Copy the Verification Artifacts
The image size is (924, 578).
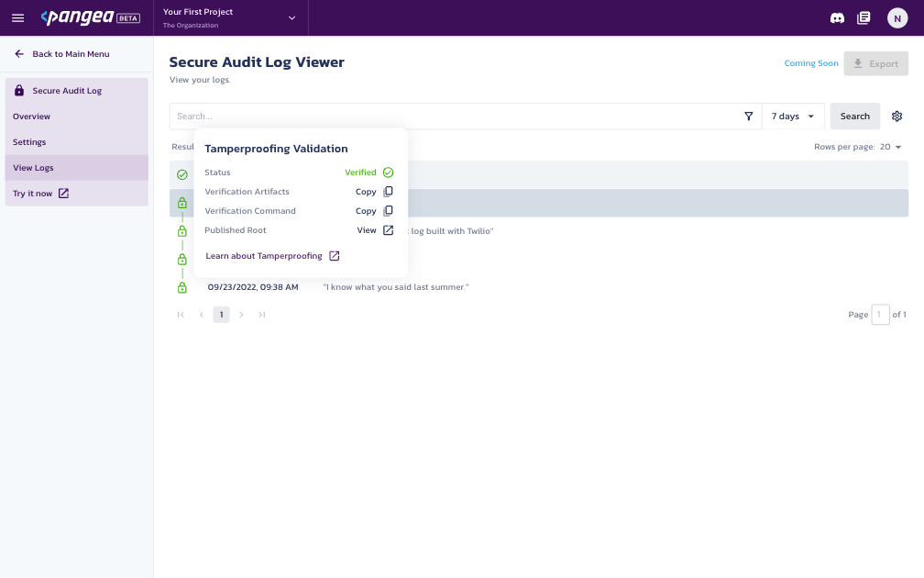click(374, 192)
